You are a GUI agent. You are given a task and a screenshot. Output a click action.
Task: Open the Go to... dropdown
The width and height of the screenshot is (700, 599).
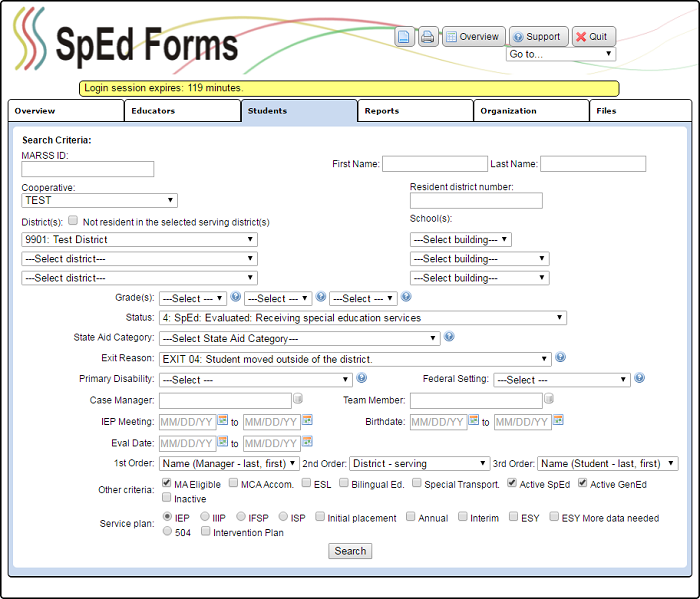561,54
